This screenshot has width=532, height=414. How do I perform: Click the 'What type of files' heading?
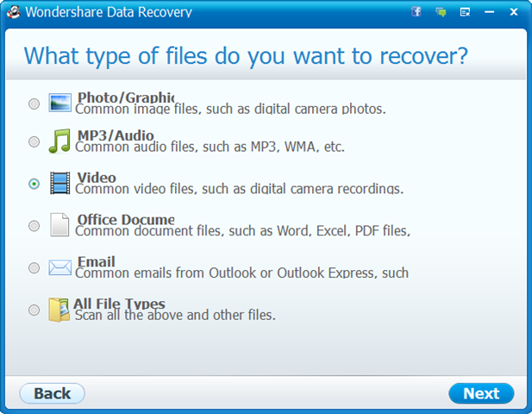pyautogui.click(x=246, y=56)
